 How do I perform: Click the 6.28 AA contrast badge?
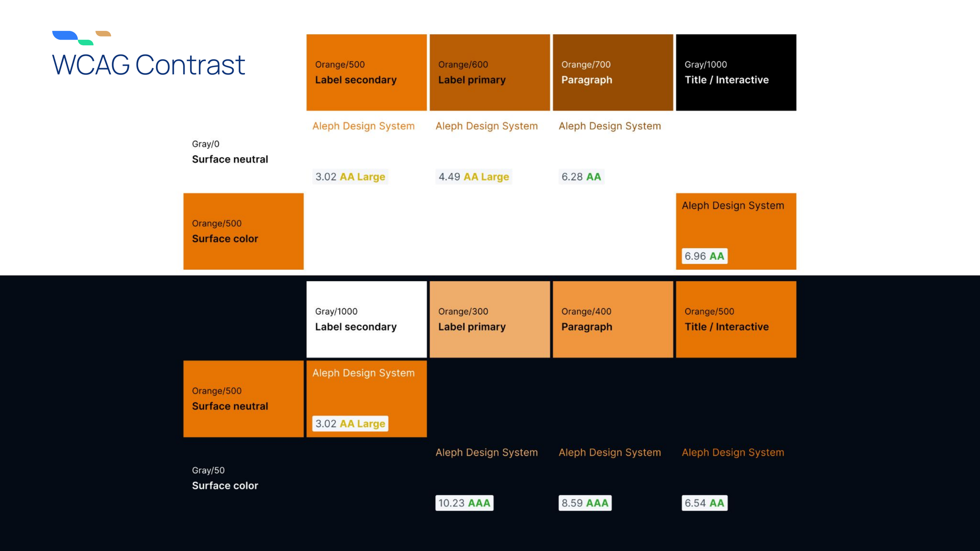(581, 177)
